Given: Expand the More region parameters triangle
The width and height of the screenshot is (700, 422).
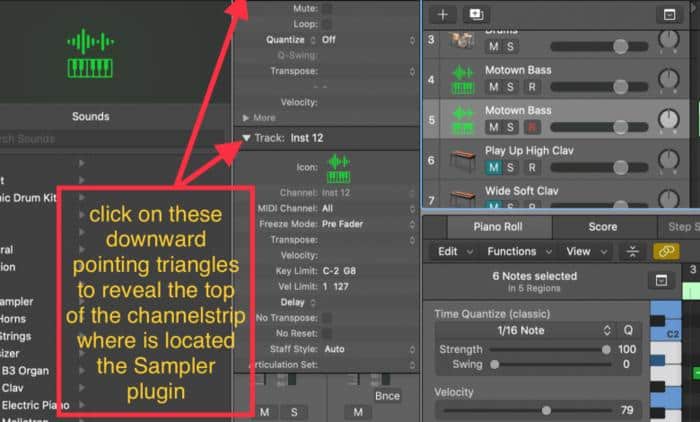Looking at the screenshot, I should pyautogui.click(x=246, y=118).
